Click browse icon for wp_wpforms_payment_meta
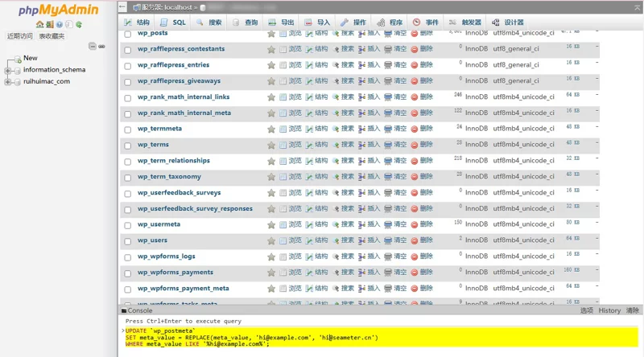The image size is (644, 357). (x=283, y=289)
